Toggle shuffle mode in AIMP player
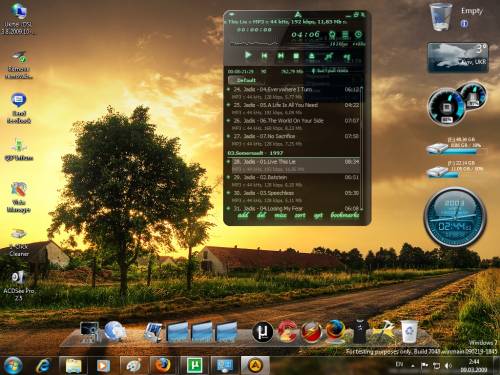 pyautogui.click(x=329, y=56)
